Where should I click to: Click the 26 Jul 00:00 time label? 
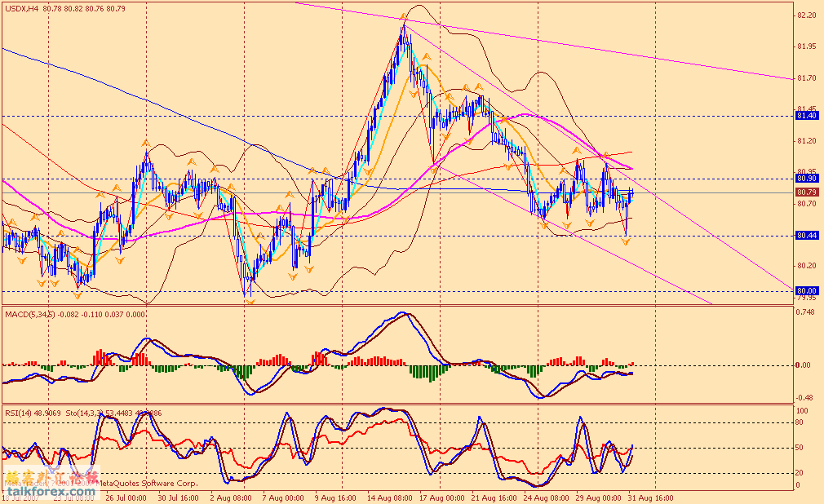click(126, 497)
